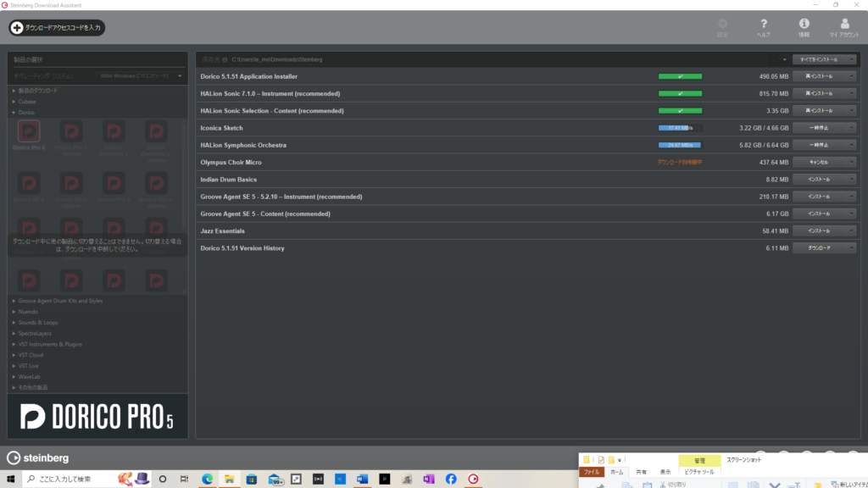Click the Steinberg Download Assistant taskbar icon
Viewport: 868px width, 488px height.
pos(473,479)
